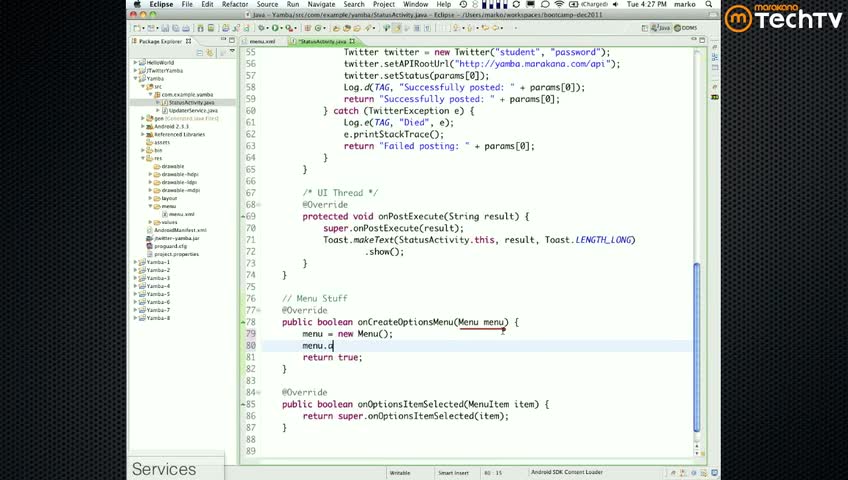
Task: Collapse the Yamba project node
Action: tap(135, 78)
